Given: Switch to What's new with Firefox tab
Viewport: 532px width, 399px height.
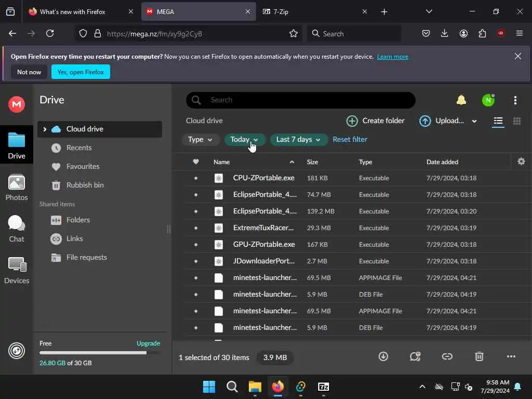Looking at the screenshot, I should click(x=81, y=11).
